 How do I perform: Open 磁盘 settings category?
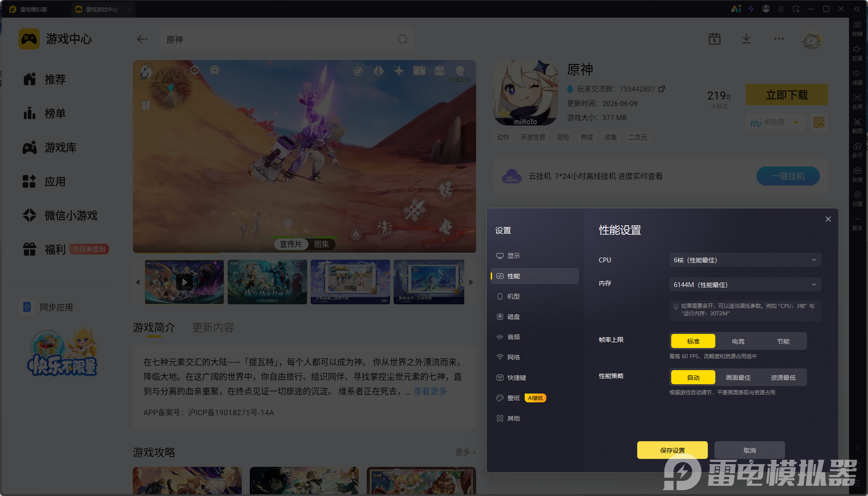(535, 317)
